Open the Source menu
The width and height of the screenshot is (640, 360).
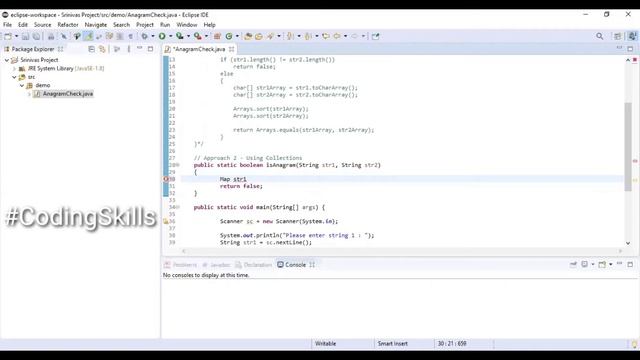tap(42, 25)
